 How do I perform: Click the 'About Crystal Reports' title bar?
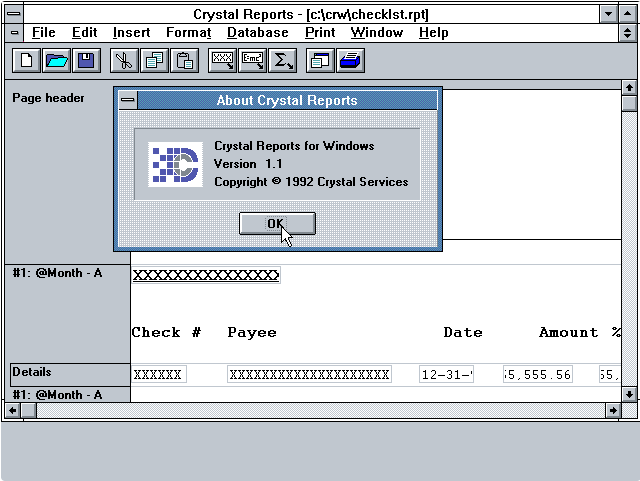pyautogui.click(x=287, y=100)
